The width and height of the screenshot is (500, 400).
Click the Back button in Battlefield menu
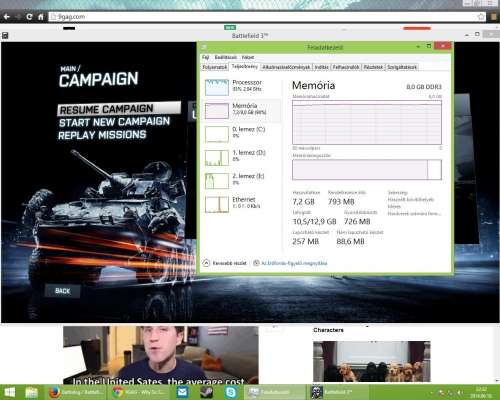63,291
